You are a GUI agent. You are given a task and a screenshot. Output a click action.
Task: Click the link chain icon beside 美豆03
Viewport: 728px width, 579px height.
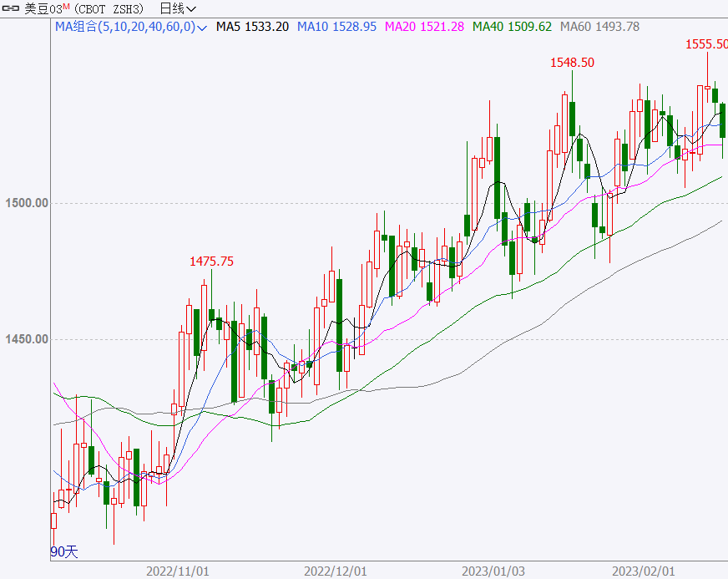(10, 8)
